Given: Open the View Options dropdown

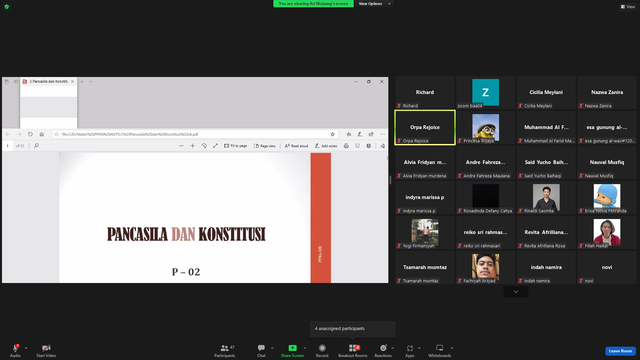Looking at the screenshot, I should click(x=374, y=4).
